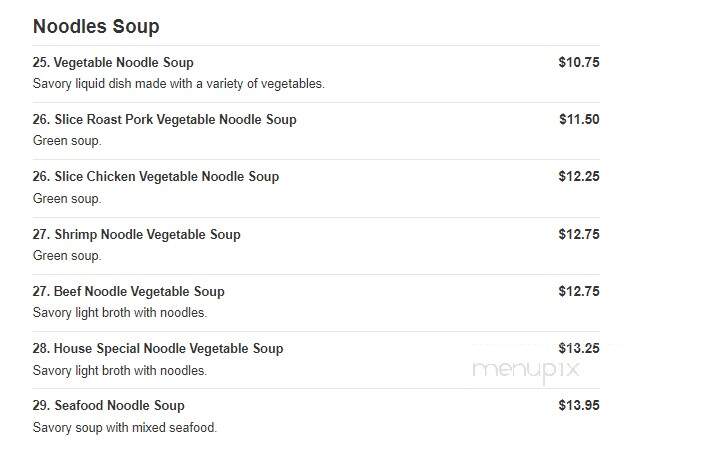
Task: Choose 27. Shrimp Noodle Vegetable Soup
Action: coord(136,234)
